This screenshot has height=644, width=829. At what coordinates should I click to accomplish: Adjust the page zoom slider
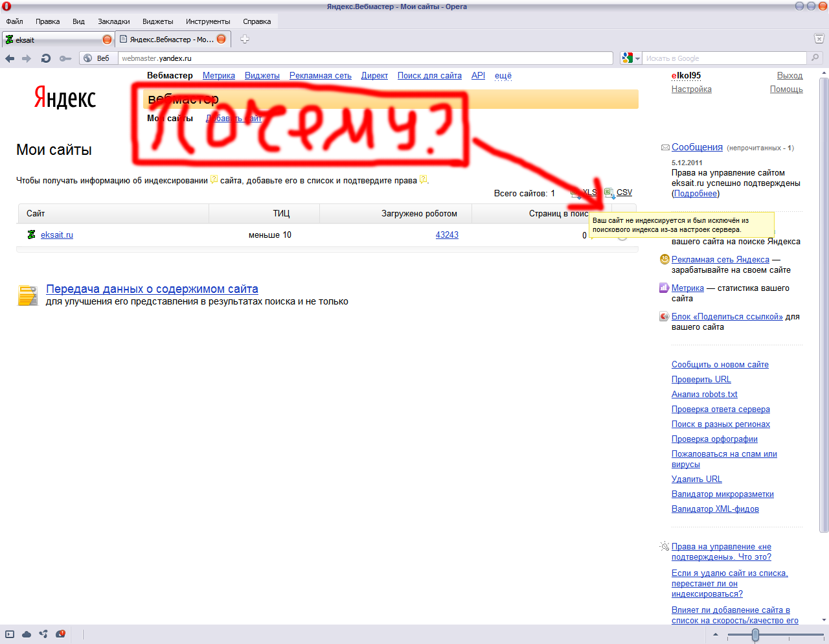click(755, 635)
